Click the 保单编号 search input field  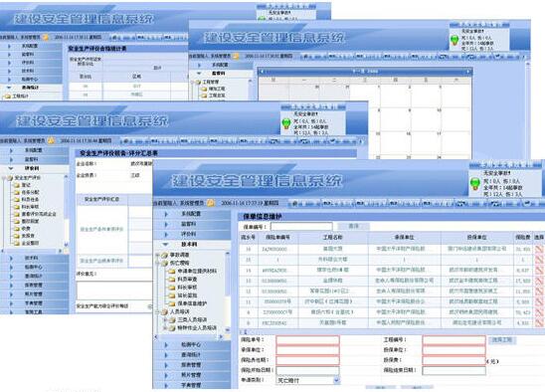click(301, 227)
